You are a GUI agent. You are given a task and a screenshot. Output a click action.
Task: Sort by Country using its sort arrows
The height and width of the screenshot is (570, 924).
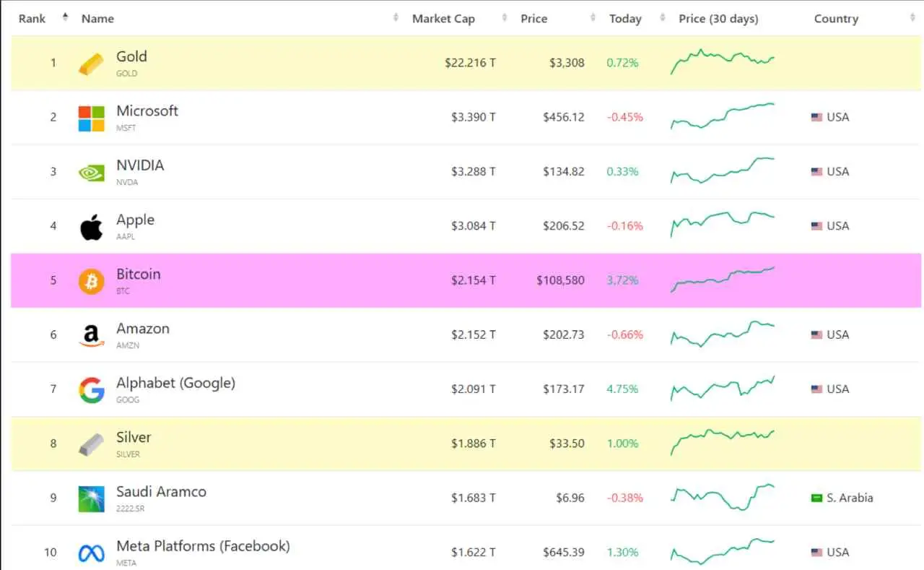click(x=912, y=17)
